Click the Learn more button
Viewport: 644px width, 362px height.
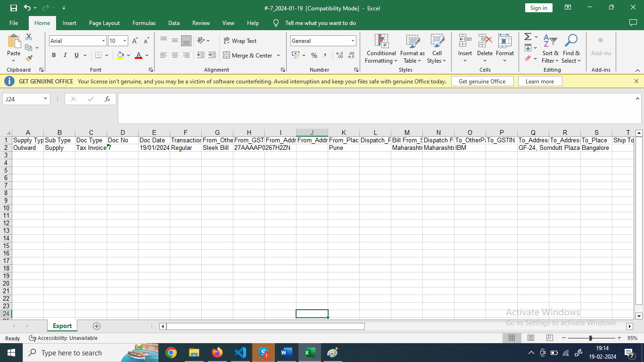pos(540,82)
